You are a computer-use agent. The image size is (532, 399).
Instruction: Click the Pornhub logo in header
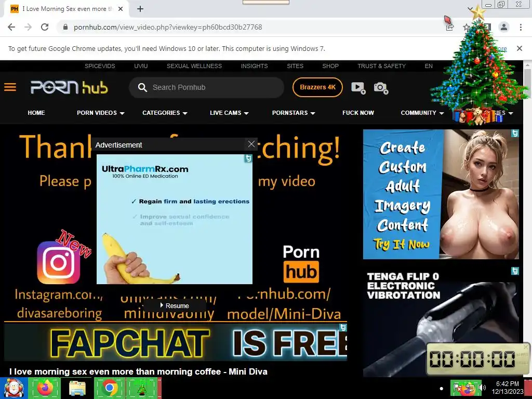[x=69, y=87]
